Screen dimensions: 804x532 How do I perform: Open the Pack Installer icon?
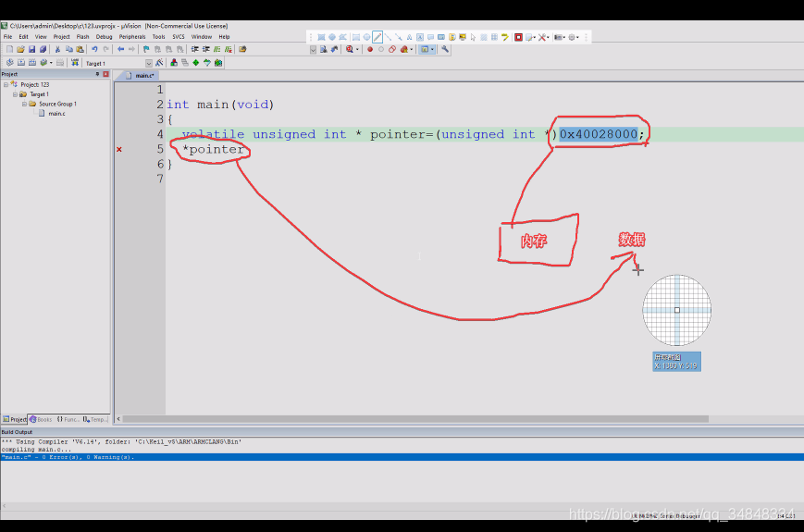tap(218, 63)
